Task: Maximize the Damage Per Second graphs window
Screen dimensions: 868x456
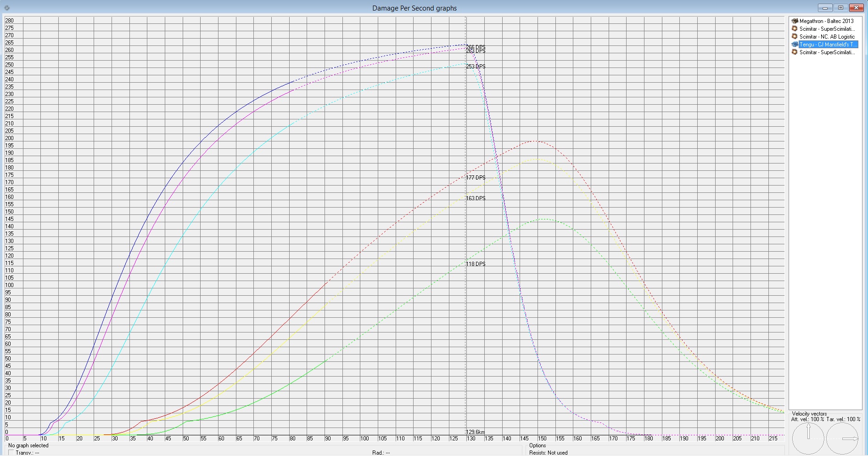Action: (x=840, y=8)
